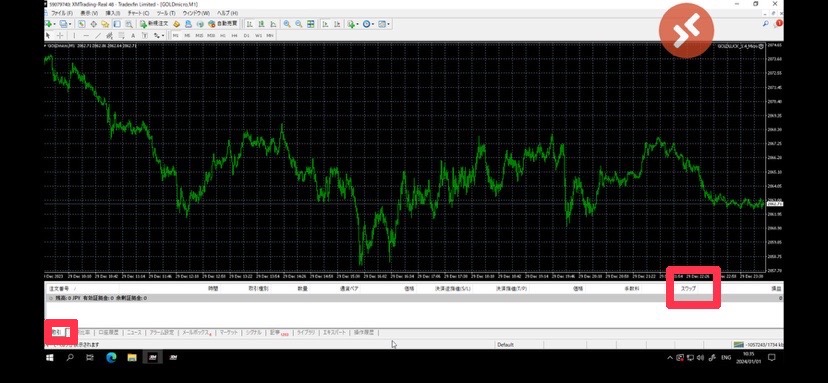Select the arrow cursor tool

[x=48, y=35]
